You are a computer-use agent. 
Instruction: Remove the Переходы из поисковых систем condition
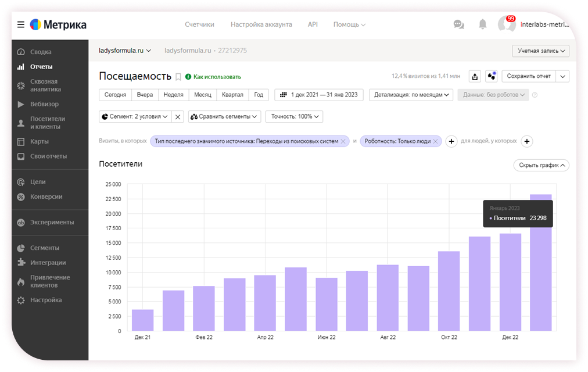(343, 141)
